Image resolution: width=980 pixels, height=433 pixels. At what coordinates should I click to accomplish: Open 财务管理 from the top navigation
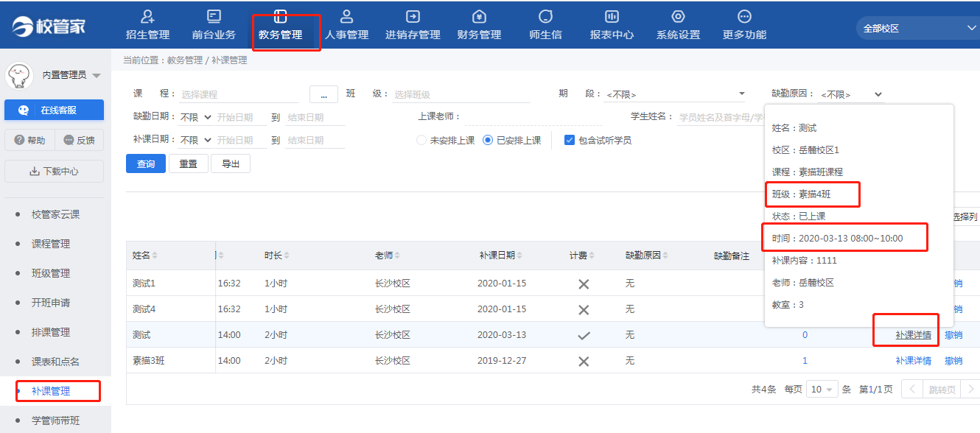tap(479, 25)
